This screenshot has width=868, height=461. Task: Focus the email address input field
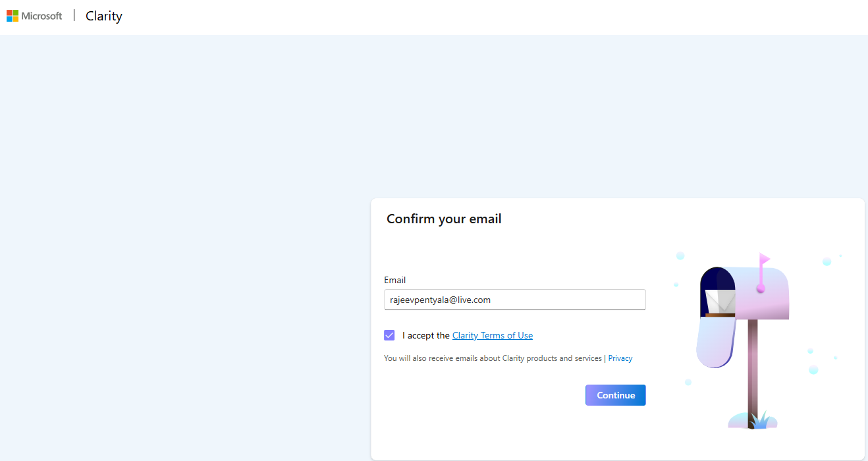click(x=514, y=300)
